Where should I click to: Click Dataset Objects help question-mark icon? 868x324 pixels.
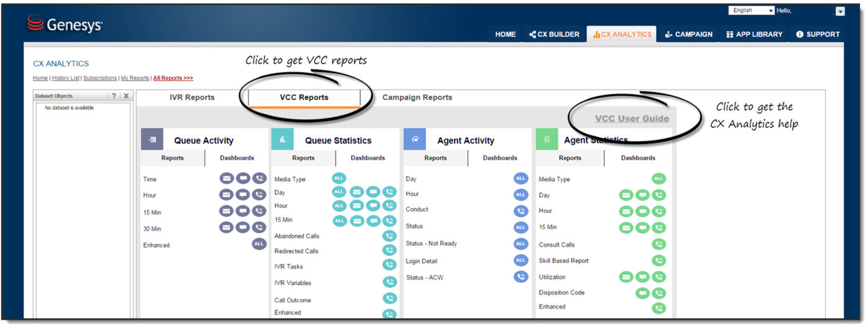pyautogui.click(x=113, y=96)
